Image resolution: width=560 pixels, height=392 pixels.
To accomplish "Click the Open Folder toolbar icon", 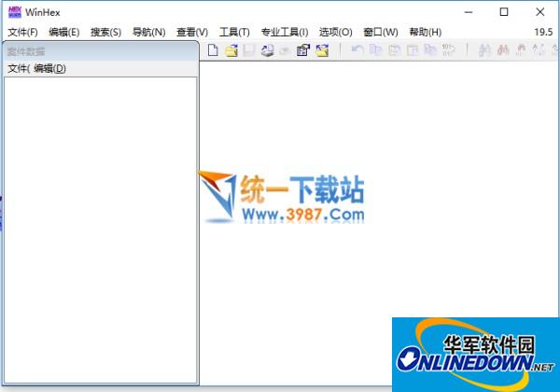I will 322,50.
